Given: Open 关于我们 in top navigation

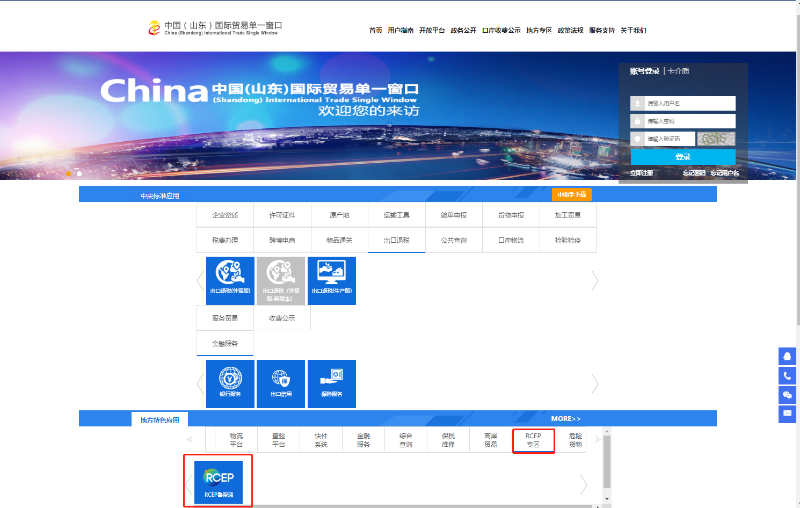Looking at the screenshot, I should click(634, 30).
